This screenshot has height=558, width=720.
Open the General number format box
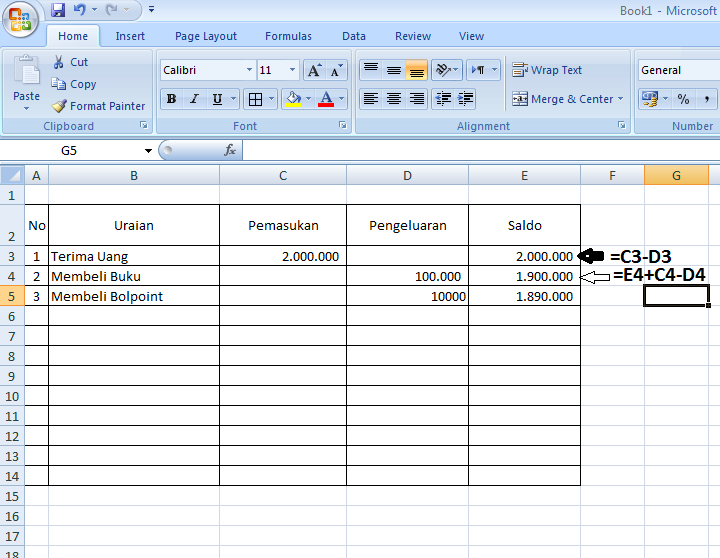679,70
